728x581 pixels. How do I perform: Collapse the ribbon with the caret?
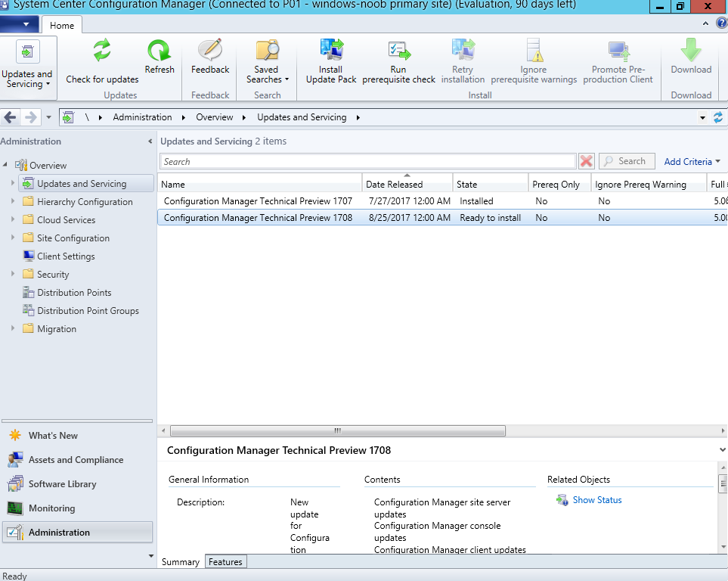pyautogui.click(x=706, y=23)
